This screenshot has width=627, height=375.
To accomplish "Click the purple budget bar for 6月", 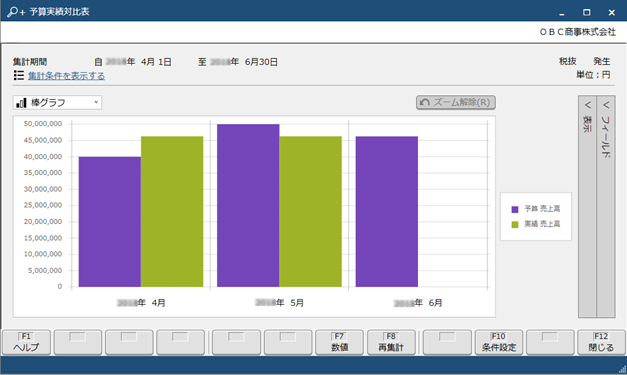I will coord(387,211).
